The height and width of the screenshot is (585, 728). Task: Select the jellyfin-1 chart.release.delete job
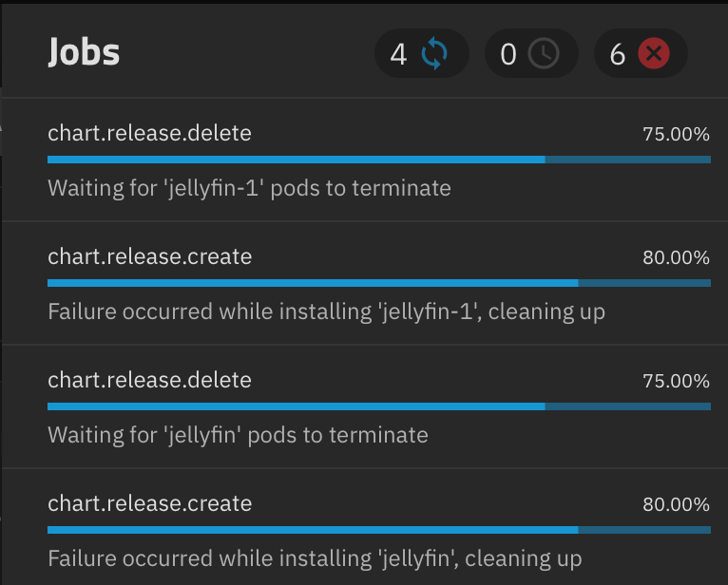[365, 160]
